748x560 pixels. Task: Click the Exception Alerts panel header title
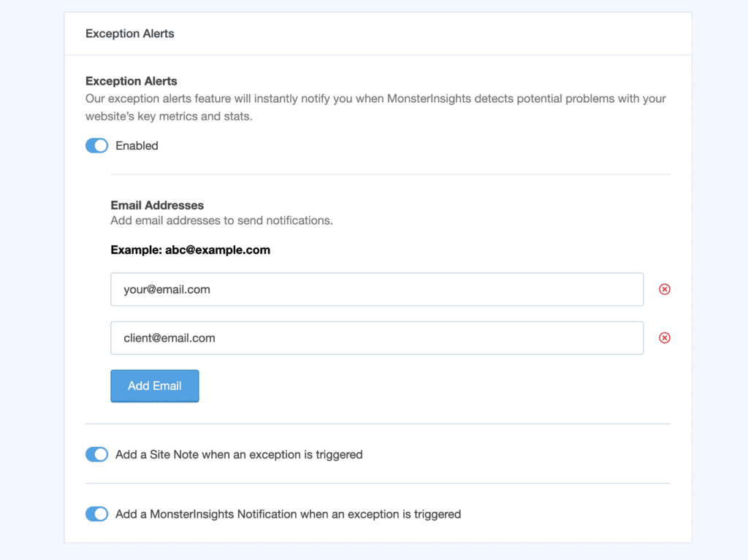pos(130,34)
